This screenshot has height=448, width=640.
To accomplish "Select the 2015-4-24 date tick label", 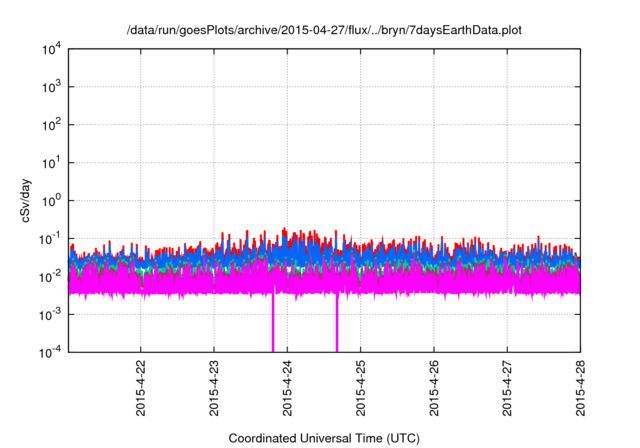I will [287, 388].
